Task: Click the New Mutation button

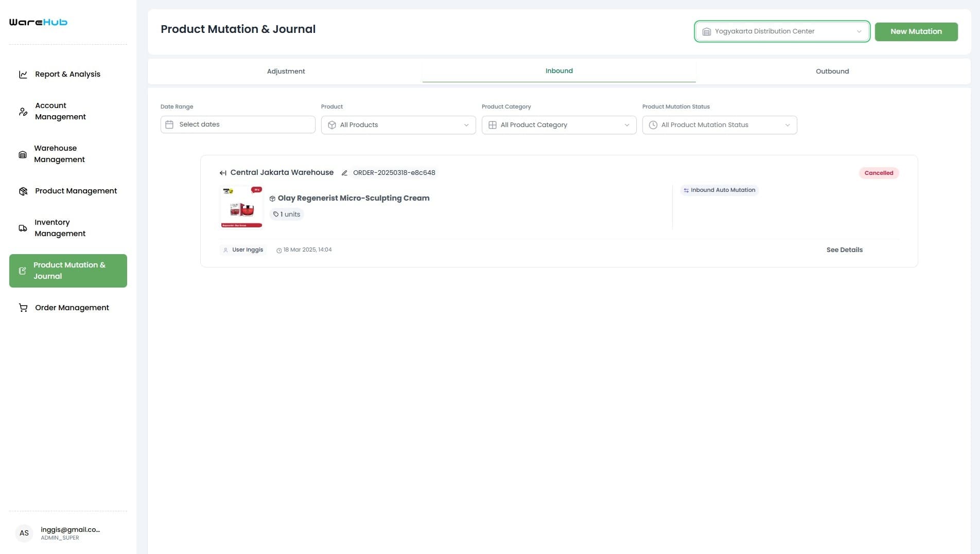Action: click(916, 31)
